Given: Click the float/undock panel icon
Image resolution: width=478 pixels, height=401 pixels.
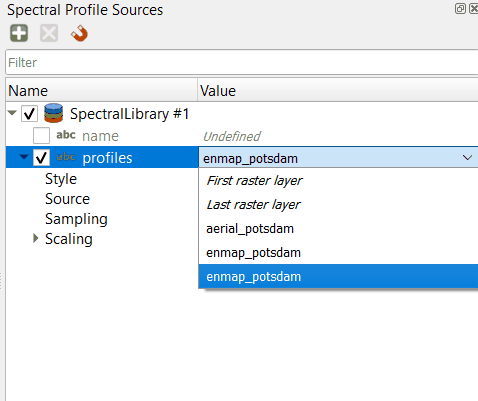Looking at the screenshot, I should (460, 8).
